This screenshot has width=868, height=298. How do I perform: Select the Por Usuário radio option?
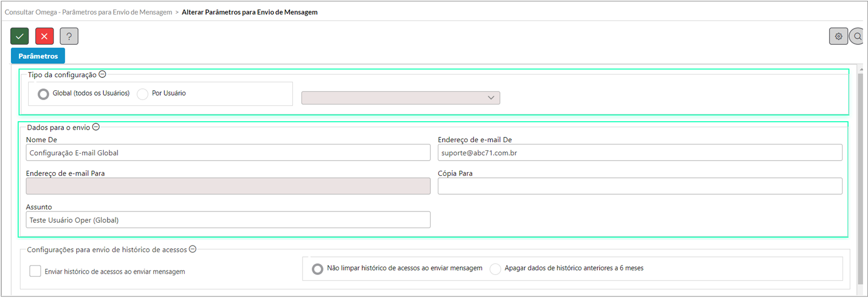pyautogui.click(x=142, y=94)
